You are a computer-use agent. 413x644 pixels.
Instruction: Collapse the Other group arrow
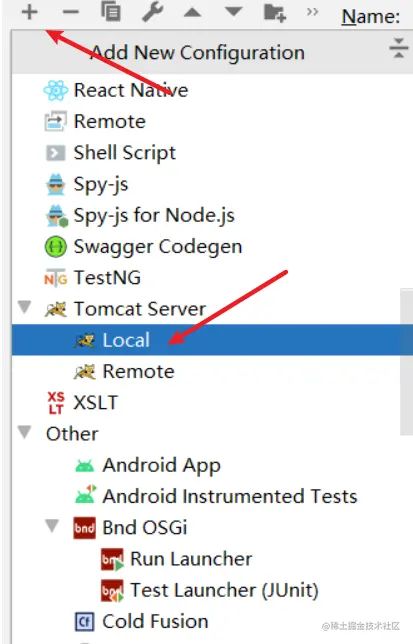point(25,432)
